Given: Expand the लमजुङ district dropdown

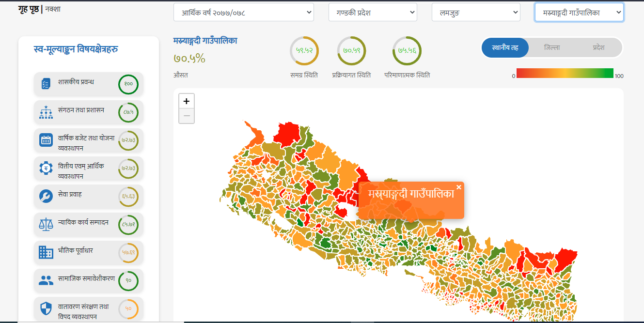Looking at the screenshot, I should [x=476, y=13].
